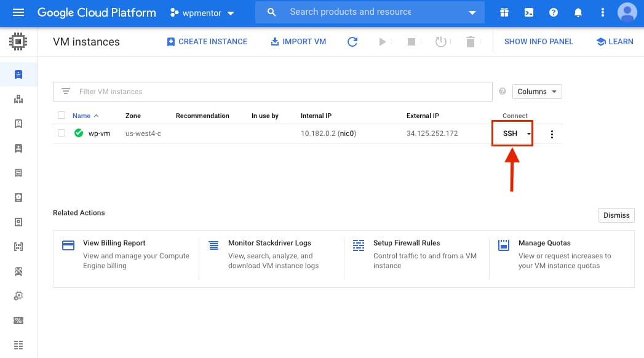Select the TPUs sidebar icon

(18, 271)
